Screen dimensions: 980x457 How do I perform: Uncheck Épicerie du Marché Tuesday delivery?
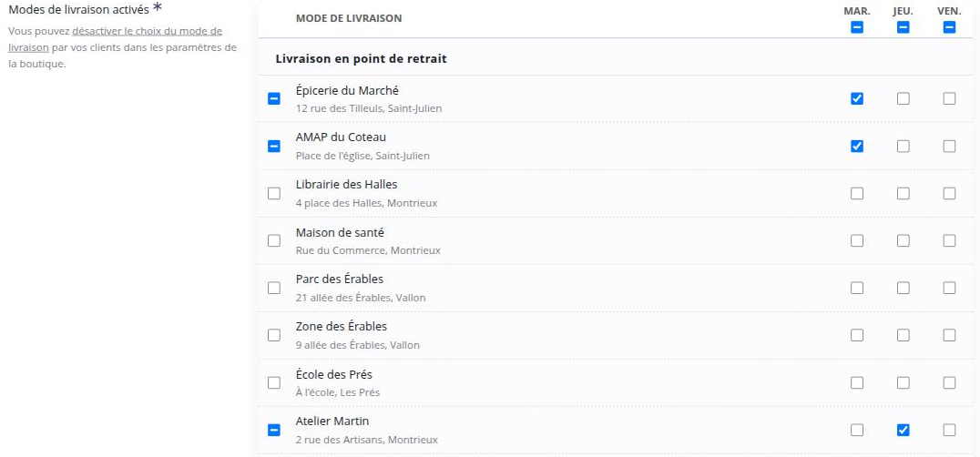point(857,98)
